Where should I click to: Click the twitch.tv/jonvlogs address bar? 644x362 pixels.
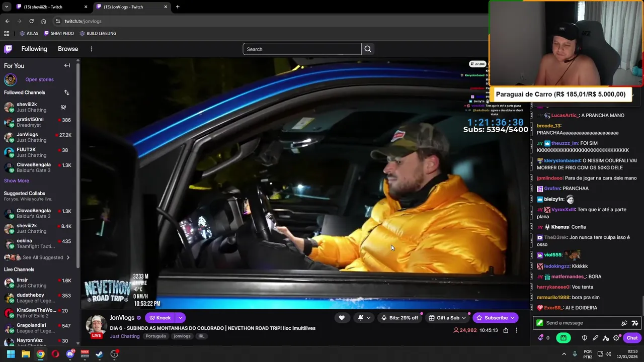(x=272, y=21)
